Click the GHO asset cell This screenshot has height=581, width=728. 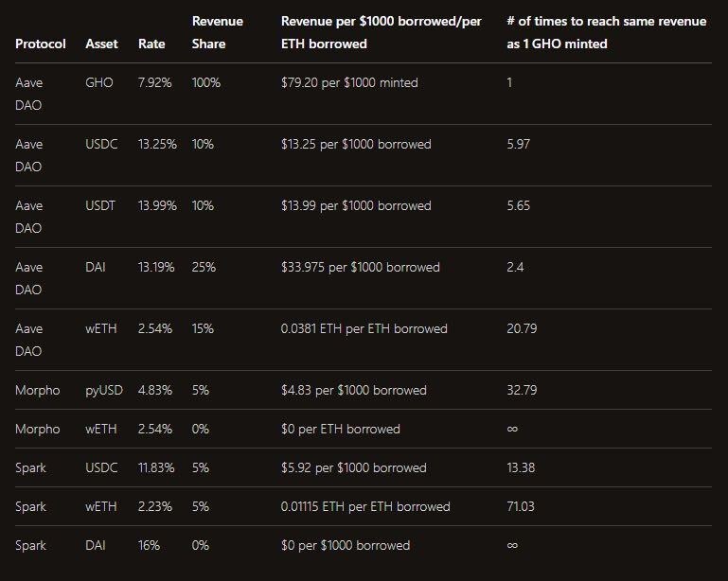pyautogui.click(x=99, y=83)
